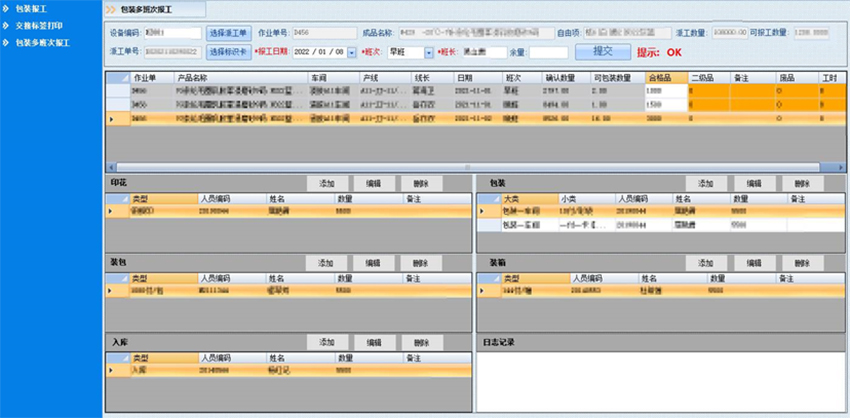Viewport: 850px width, 418px height.
Task: Select the row in the 印花 table
Action: point(288,211)
